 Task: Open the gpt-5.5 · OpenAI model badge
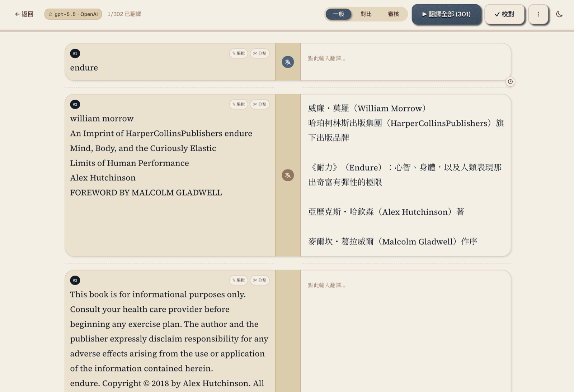tap(73, 14)
